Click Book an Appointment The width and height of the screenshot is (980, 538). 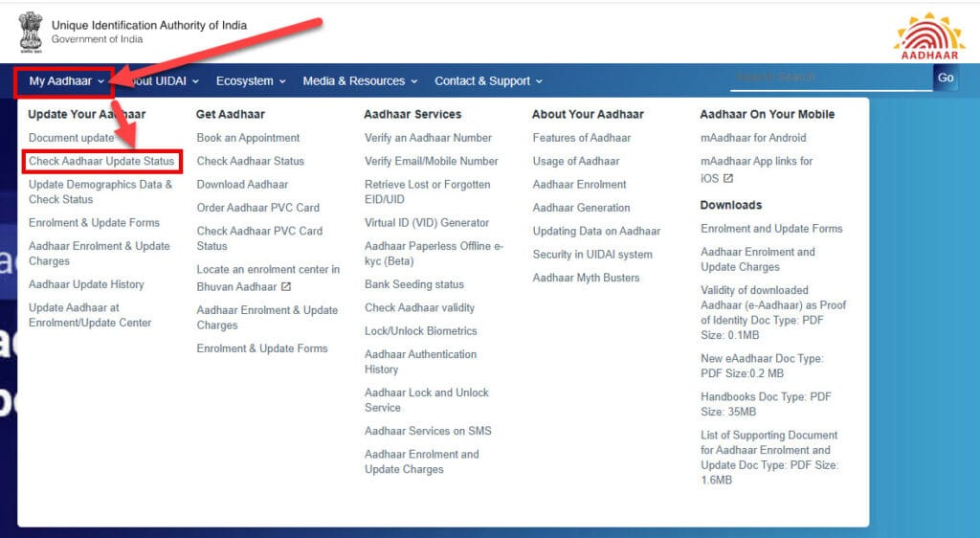(248, 138)
